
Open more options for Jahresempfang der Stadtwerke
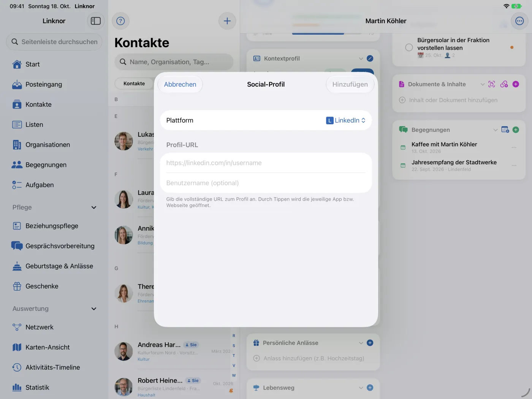[x=514, y=166]
